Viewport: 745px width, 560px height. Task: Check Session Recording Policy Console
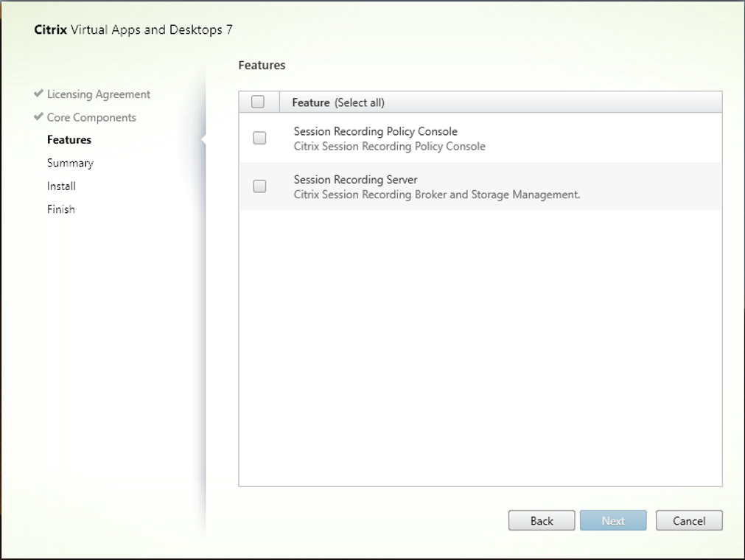click(259, 138)
